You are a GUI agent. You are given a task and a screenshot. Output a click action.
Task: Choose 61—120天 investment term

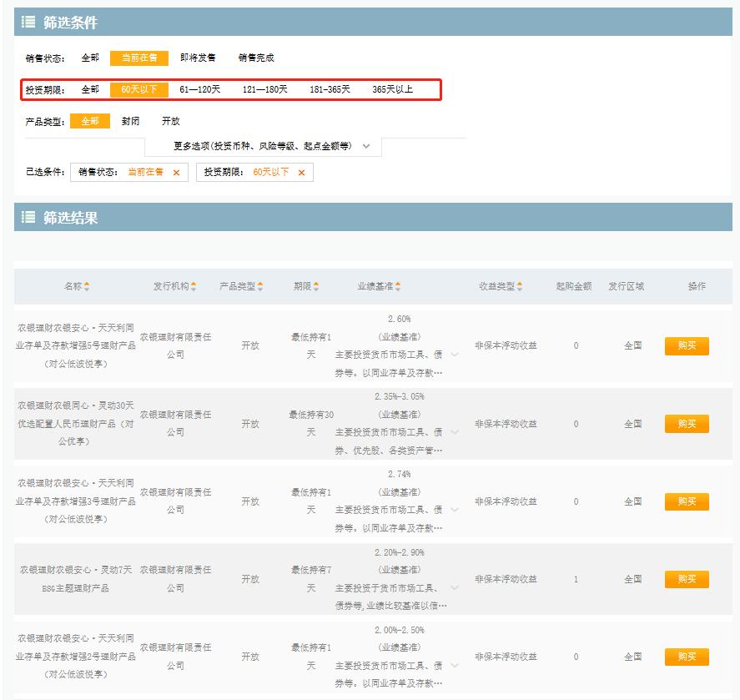click(200, 89)
